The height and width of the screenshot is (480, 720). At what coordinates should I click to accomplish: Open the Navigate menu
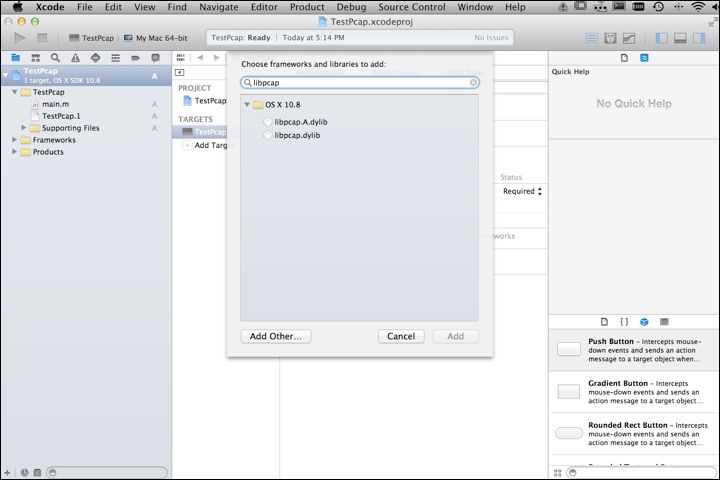point(219,7)
